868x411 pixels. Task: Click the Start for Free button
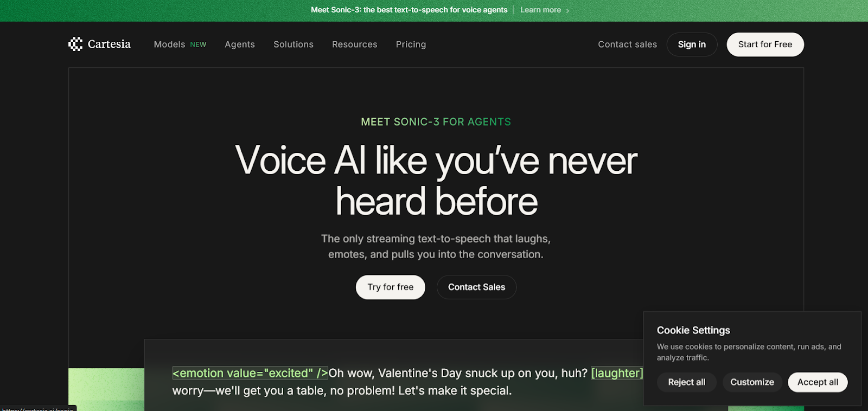[765, 44]
